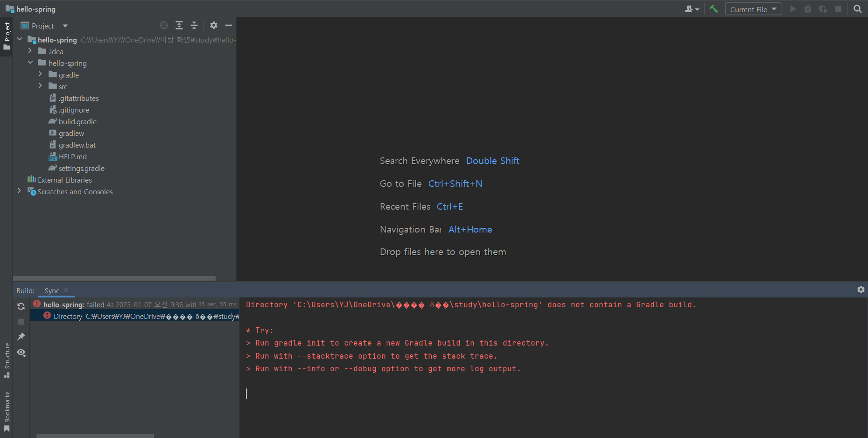
Task: Click 'Run gradle init' line in build output
Action: pyautogui.click(x=397, y=343)
